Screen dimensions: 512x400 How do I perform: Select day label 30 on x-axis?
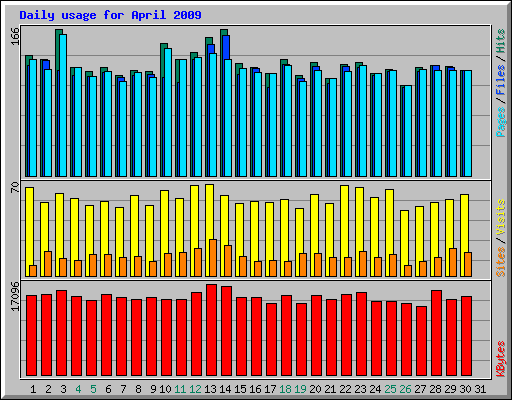(x=465, y=389)
